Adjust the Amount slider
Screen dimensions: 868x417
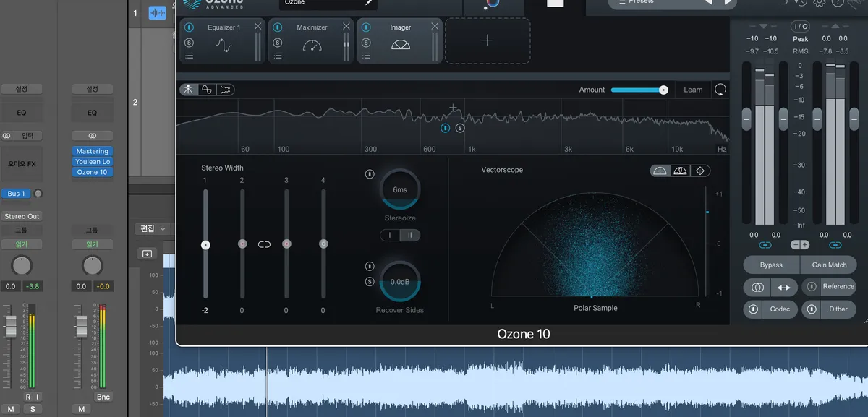pos(639,90)
